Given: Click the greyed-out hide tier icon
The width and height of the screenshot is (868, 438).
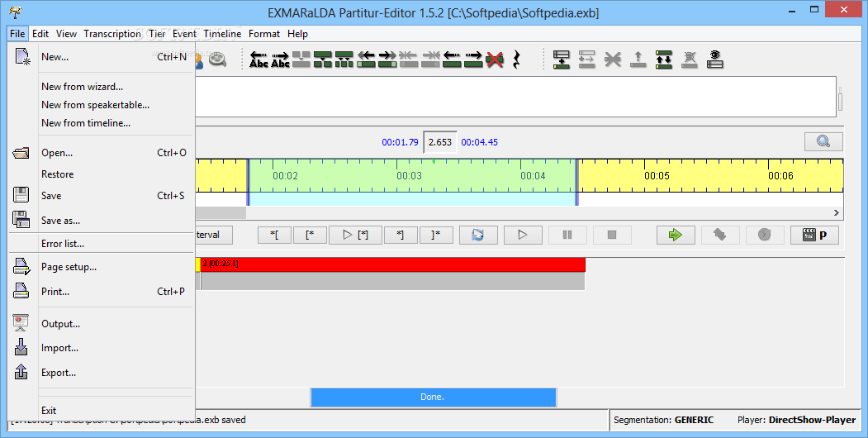Looking at the screenshot, I should pyautogui.click(x=689, y=60).
